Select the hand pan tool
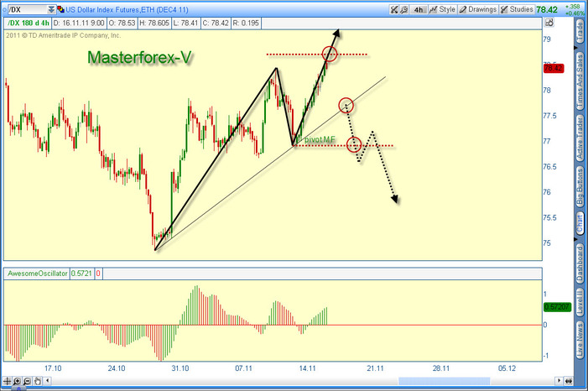This screenshot has width=588, height=391. click(38, 383)
